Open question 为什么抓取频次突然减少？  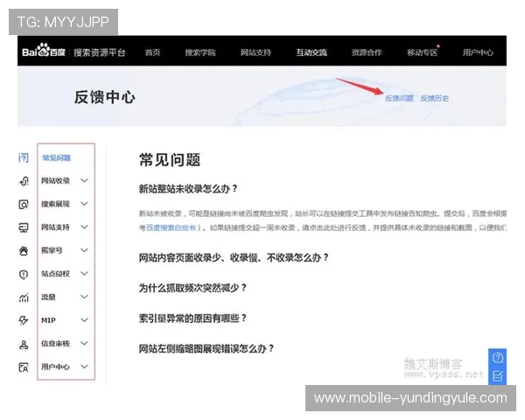(x=192, y=288)
